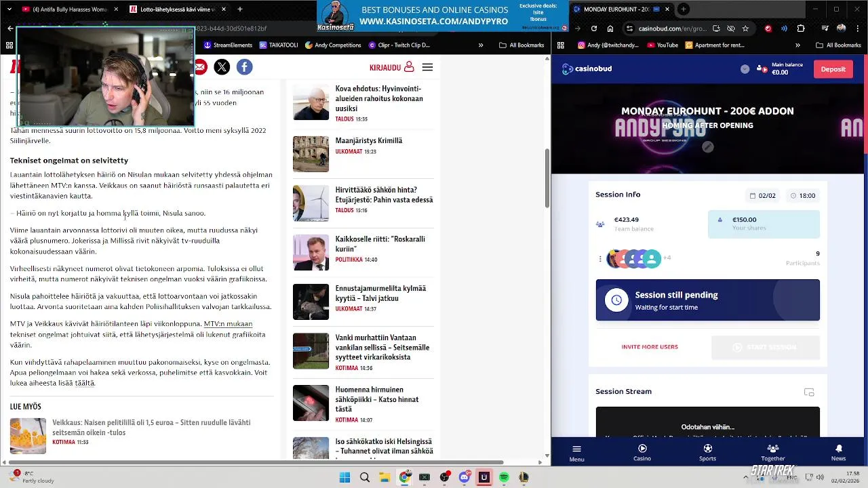868x488 pixels.
Task: Reload the casinobud page
Action: tap(594, 28)
